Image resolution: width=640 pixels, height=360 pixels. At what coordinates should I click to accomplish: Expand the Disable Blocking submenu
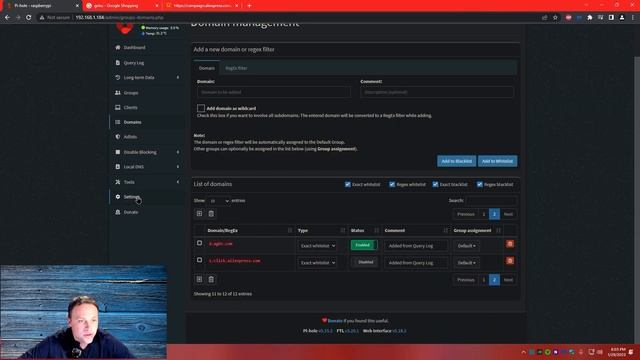pos(178,152)
